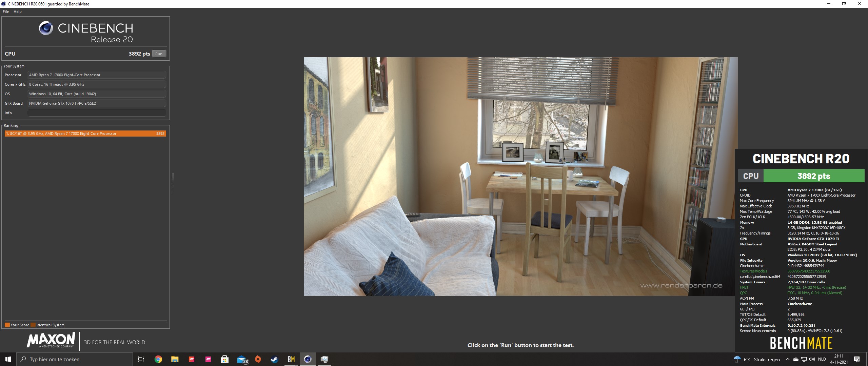Click the taskbar search box
The image size is (868, 366).
click(x=74, y=359)
